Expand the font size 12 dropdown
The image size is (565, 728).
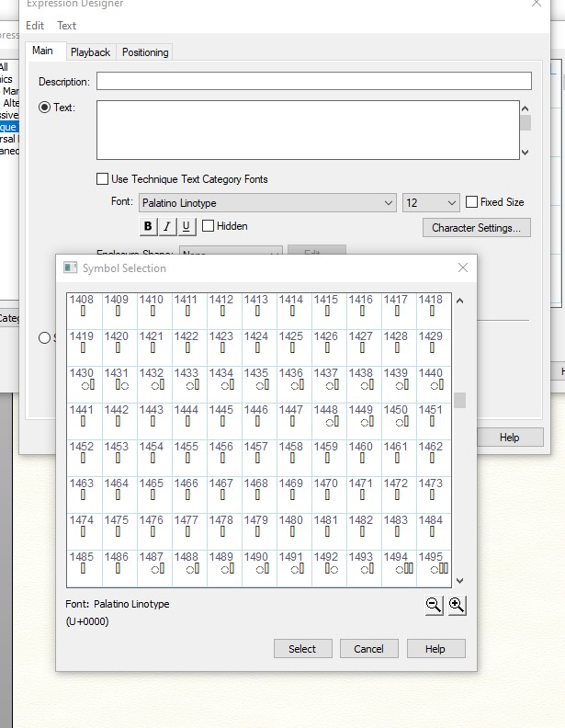[430, 203]
